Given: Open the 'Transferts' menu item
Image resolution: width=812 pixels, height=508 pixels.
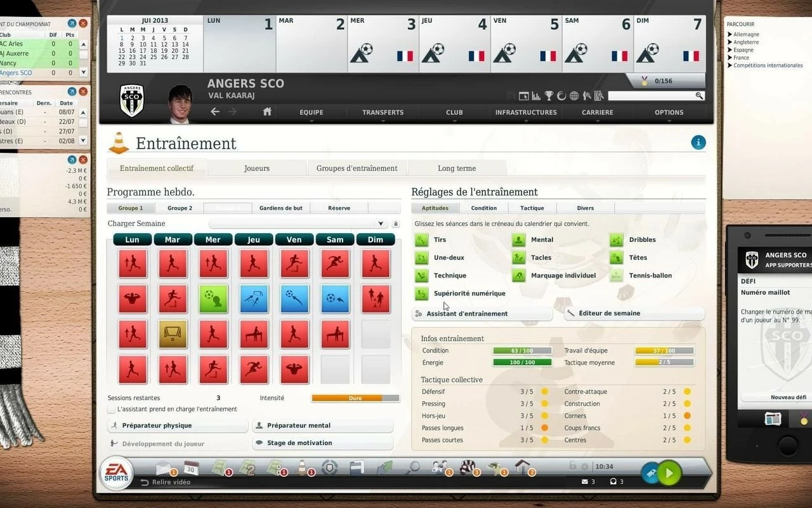Looking at the screenshot, I should point(383,112).
